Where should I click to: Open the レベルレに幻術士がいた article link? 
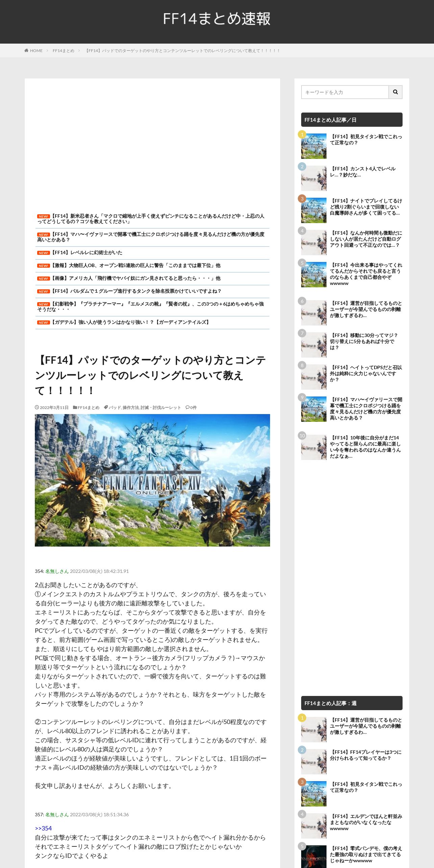point(87,252)
